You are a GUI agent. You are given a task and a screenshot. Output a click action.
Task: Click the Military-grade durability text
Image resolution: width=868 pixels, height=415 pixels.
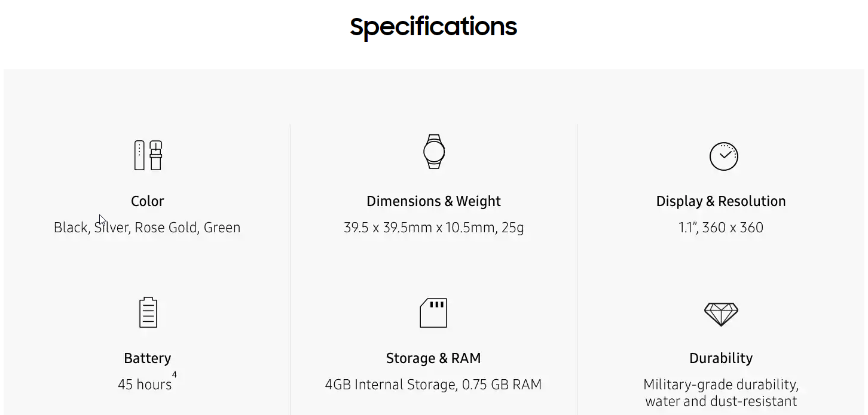point(721,392)
